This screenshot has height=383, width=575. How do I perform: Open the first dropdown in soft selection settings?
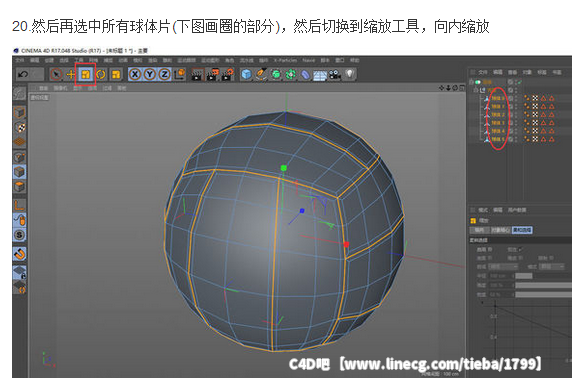click(503, 267)
